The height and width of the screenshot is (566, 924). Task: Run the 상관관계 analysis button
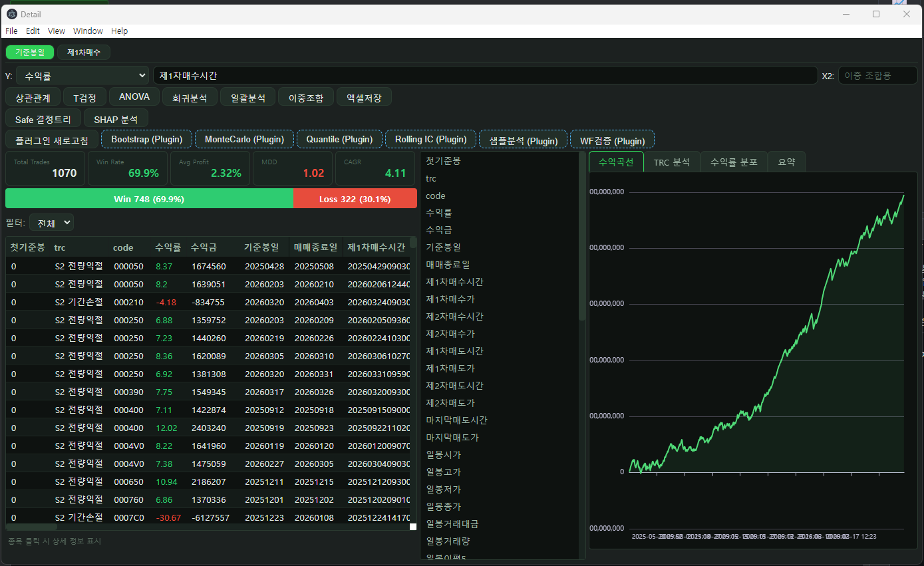click(33, 98)
